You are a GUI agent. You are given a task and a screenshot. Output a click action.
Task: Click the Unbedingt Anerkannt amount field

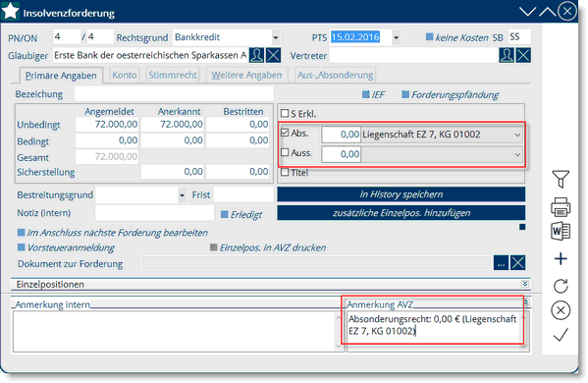pos(172,125)
